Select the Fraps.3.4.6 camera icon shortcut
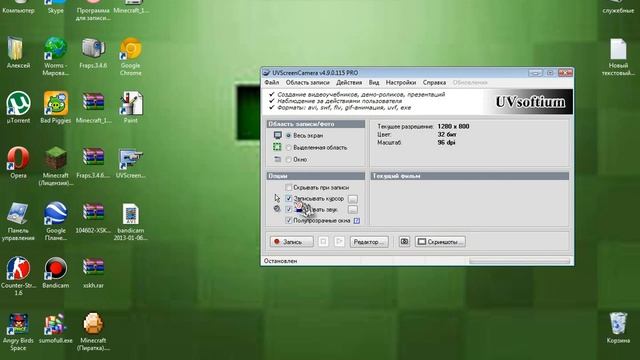 [93, 49]
